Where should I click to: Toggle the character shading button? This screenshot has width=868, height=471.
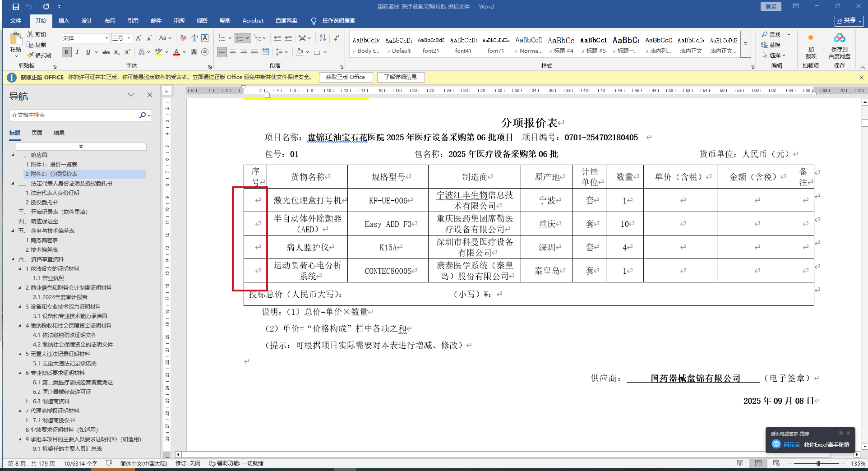[x=194, y=52]
